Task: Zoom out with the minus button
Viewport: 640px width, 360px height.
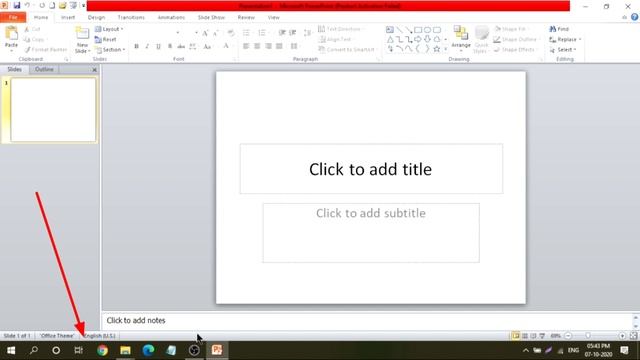Action: coord(568,336)
